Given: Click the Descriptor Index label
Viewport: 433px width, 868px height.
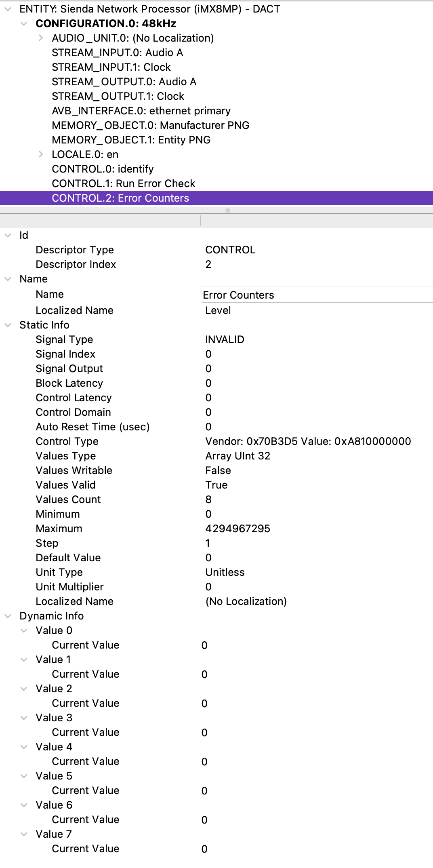Looking at the screenshot, I should coord(76,264).
